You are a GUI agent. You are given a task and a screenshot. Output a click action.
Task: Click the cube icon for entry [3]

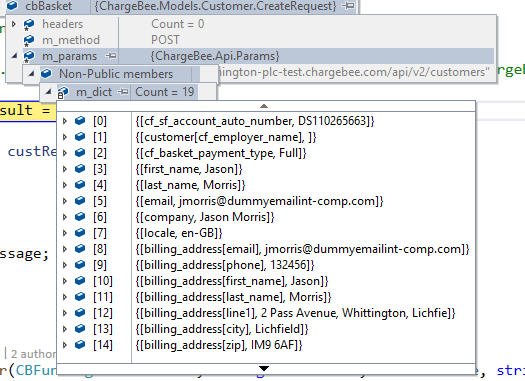pyautogui.click(x=80, y=169)
